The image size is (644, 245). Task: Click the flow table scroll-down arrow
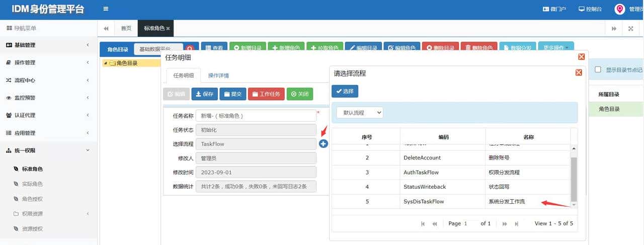574,205
